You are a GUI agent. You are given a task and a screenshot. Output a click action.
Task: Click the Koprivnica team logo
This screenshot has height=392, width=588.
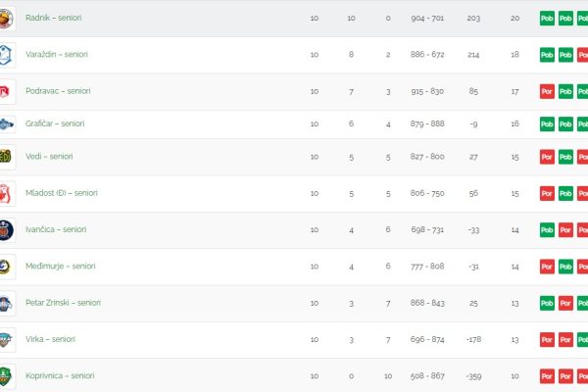tap(6, 376)
